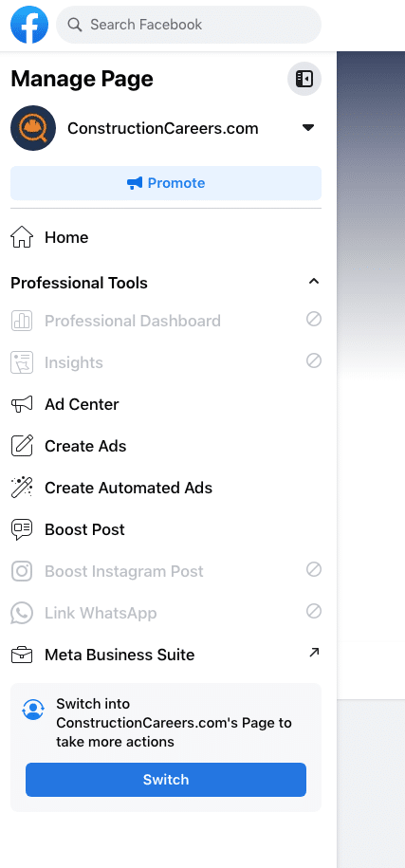Viewport: 405px width, 868px height.
Task: Click the Boost Instagram Post icon
Action: (x=22, y=571)
